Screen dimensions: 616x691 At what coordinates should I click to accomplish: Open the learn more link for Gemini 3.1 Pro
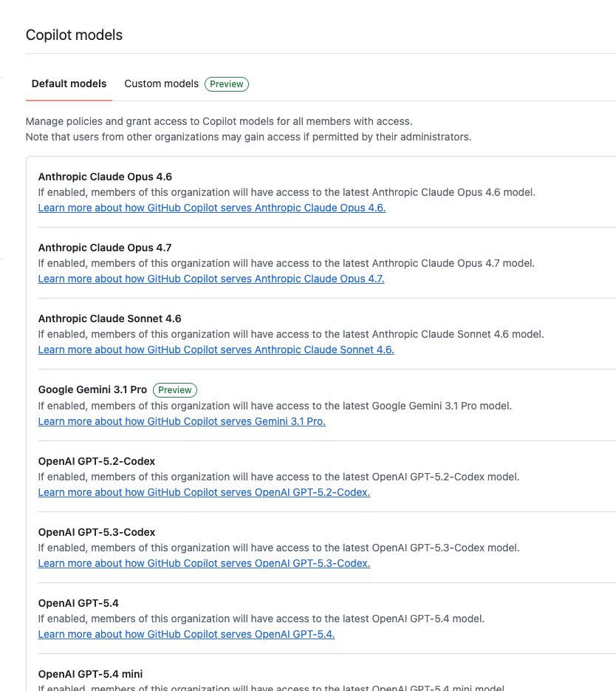click(x=182, y=421)
